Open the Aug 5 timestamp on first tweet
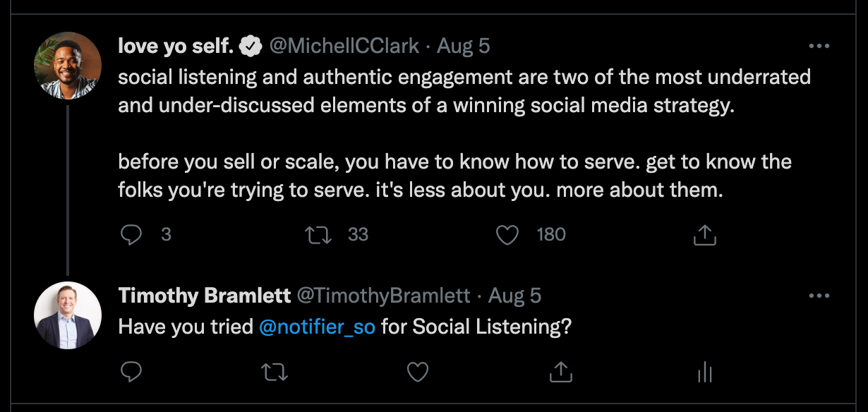Image resolution: width=868 pixels, height=412 pixels. pos(464,47)
